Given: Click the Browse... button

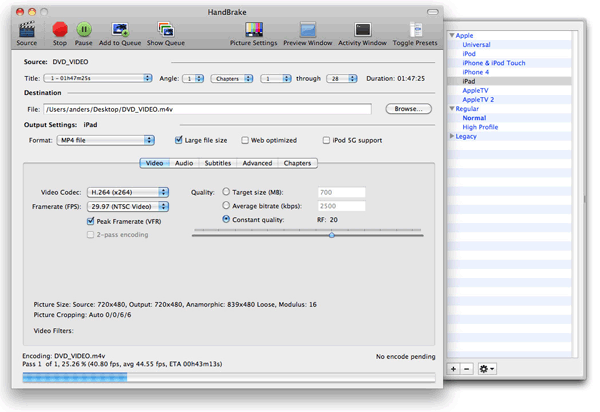Looking at the screenshot, I should [409, 109].
